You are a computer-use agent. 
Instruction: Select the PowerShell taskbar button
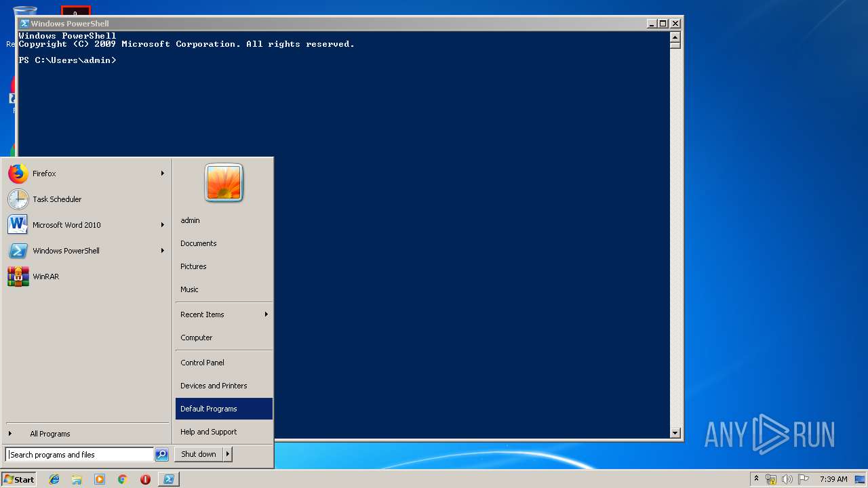(x=168, y=479)
